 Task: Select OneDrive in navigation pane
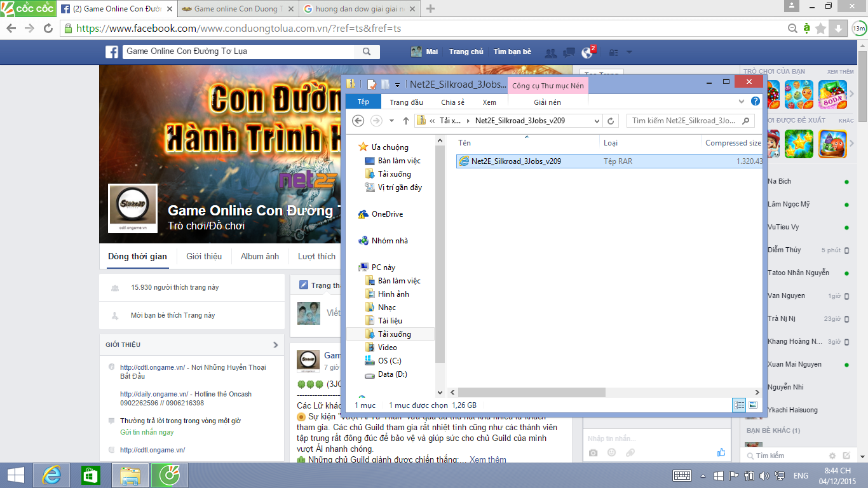tap(387, 214)
